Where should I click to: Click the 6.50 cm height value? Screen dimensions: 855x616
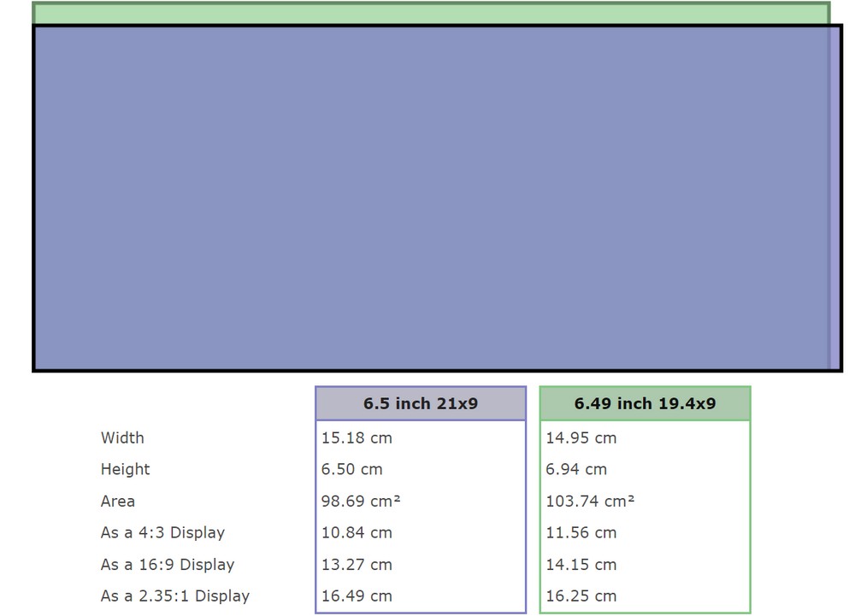(352, 470)
